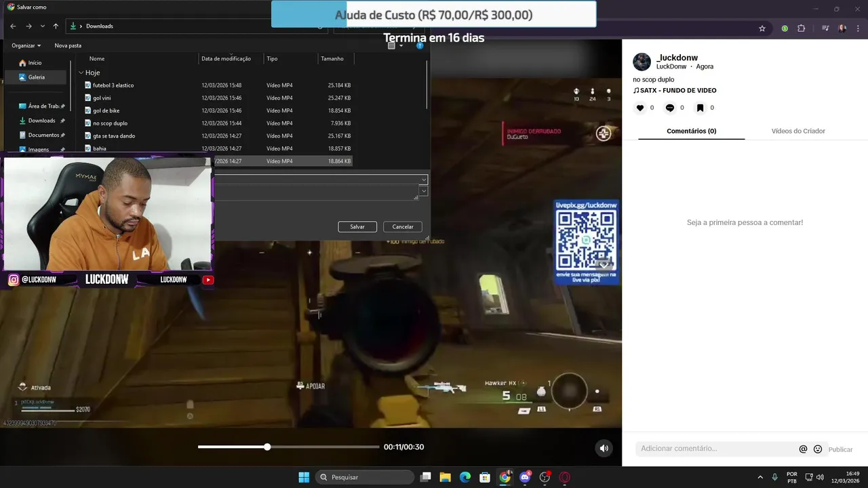The width and height of the screenshot is (868, 488).
Task: Open comments via speech bubble icon
Action: 670,108
